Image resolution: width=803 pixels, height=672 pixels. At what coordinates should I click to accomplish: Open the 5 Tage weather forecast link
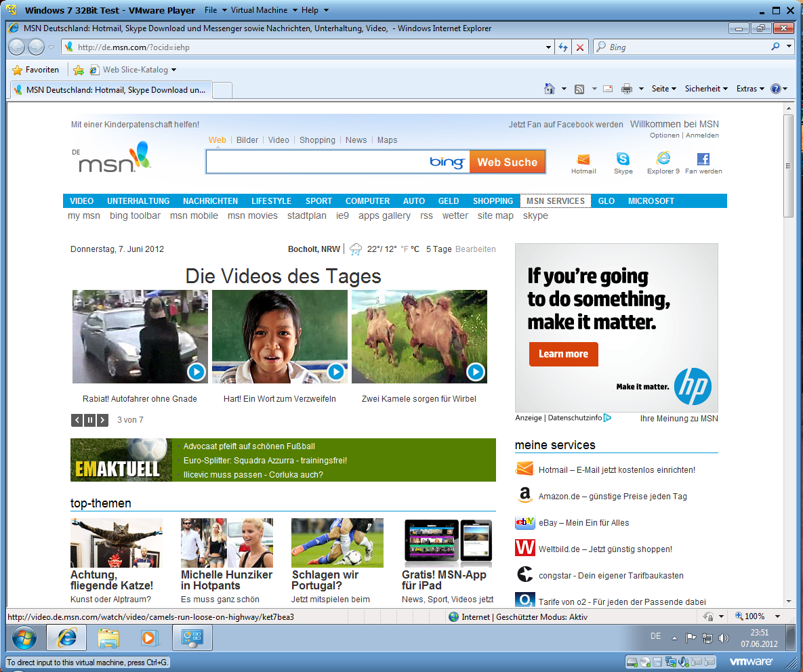coord(439,249)
